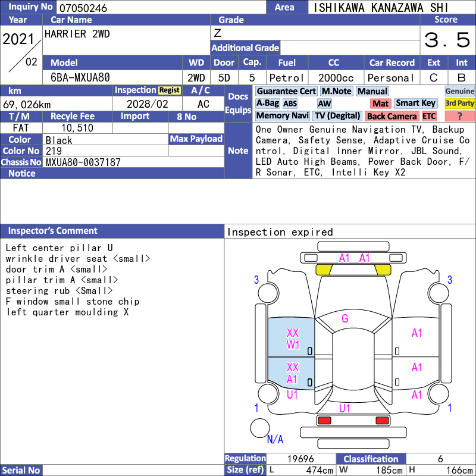The image size is (476, 476).
Task: Select the Inspection expired note
Action: [x=280, y=232]
